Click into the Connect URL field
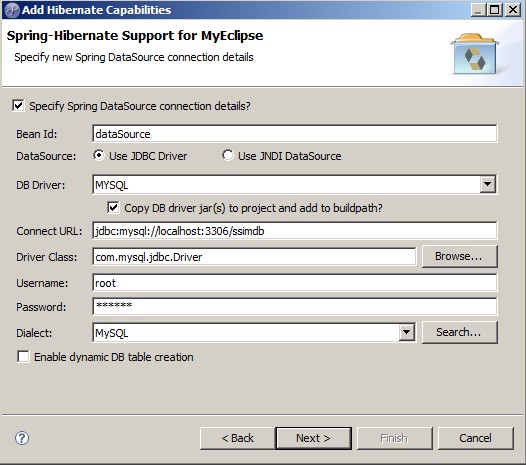Viewport: 526px width, 465px height. coord(295,231)
